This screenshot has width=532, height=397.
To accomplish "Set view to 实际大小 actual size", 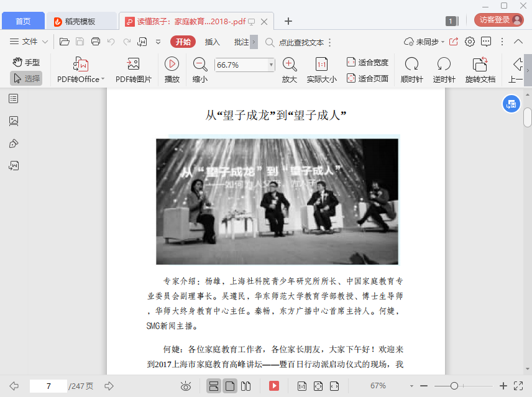I will pos(322,70).
